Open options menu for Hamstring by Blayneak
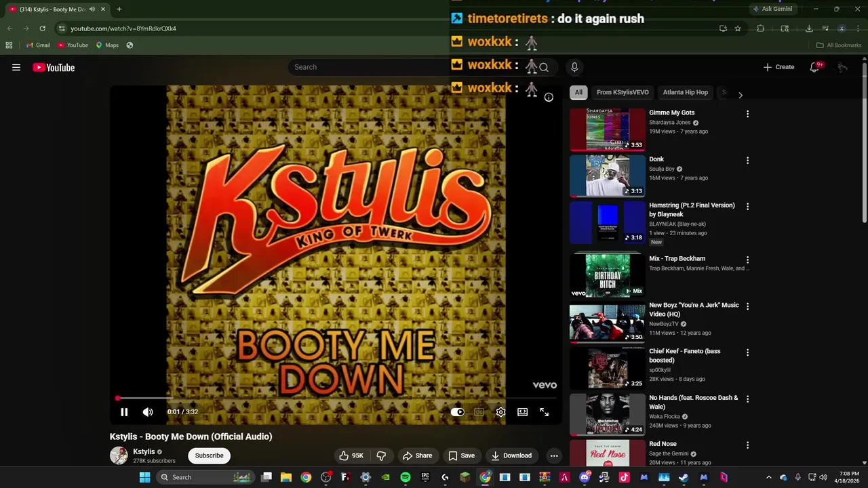This screenshot has width=868, height=488. [747, 207]
